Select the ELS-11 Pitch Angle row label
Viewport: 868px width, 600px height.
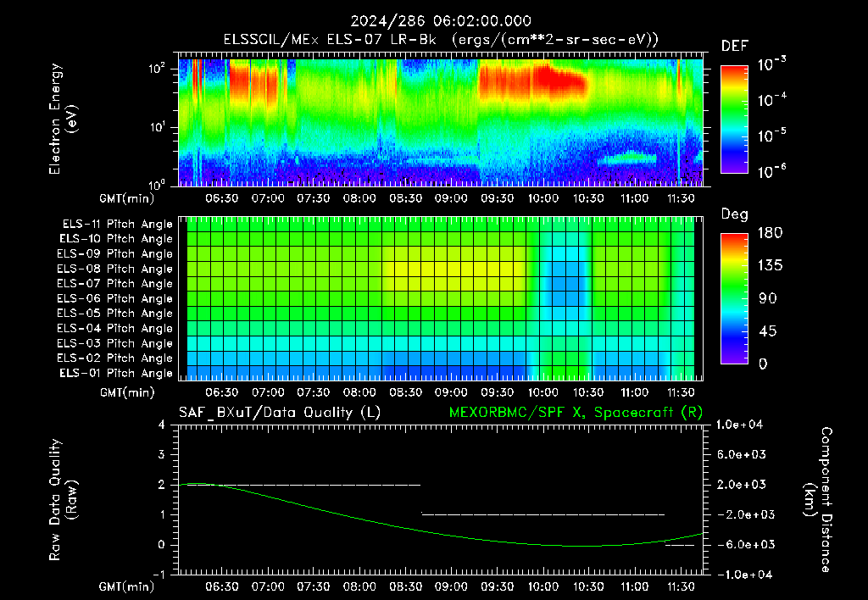tap(117, 225)
